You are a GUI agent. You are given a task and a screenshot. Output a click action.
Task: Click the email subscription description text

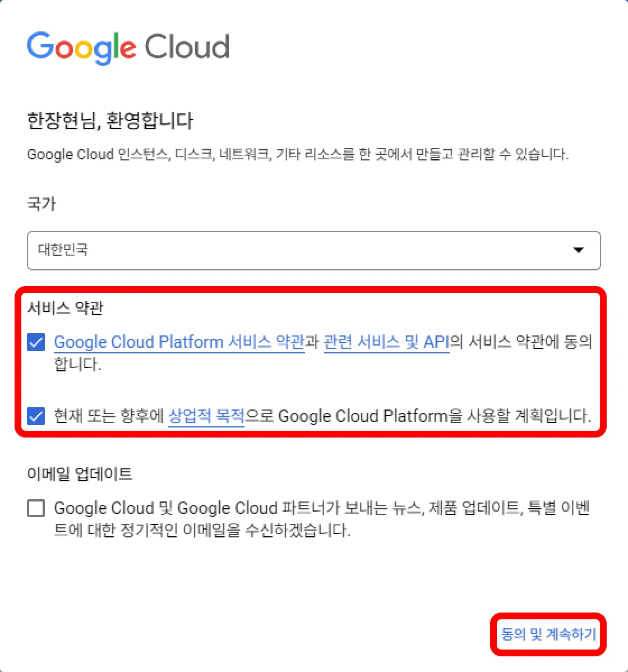(322, 519)
